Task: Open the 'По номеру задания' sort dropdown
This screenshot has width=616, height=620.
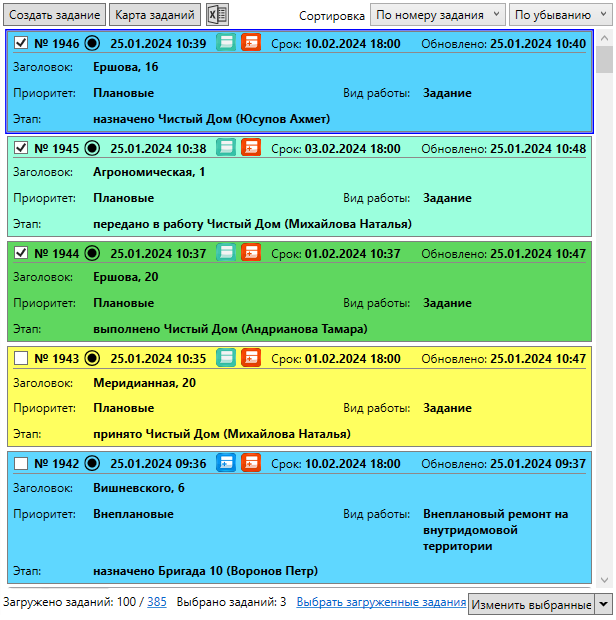Action: pyautogui.click(x=438, y=15)
